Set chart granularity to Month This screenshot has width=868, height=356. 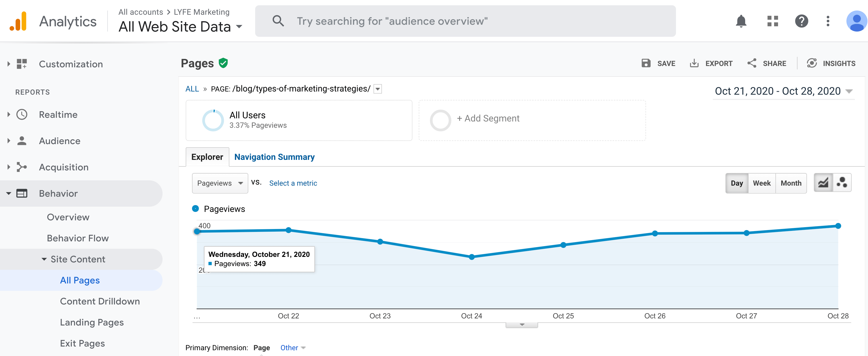click(791, 183)
